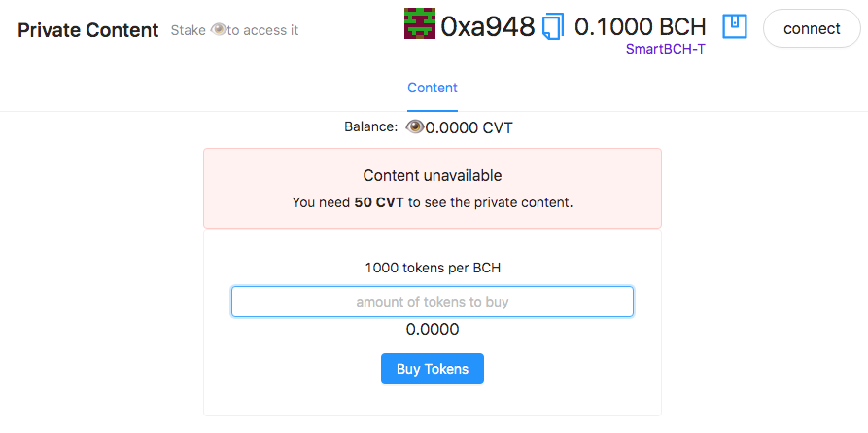
Task: Click the 1000 tokens per BCH label
Action: pos(433,268)
